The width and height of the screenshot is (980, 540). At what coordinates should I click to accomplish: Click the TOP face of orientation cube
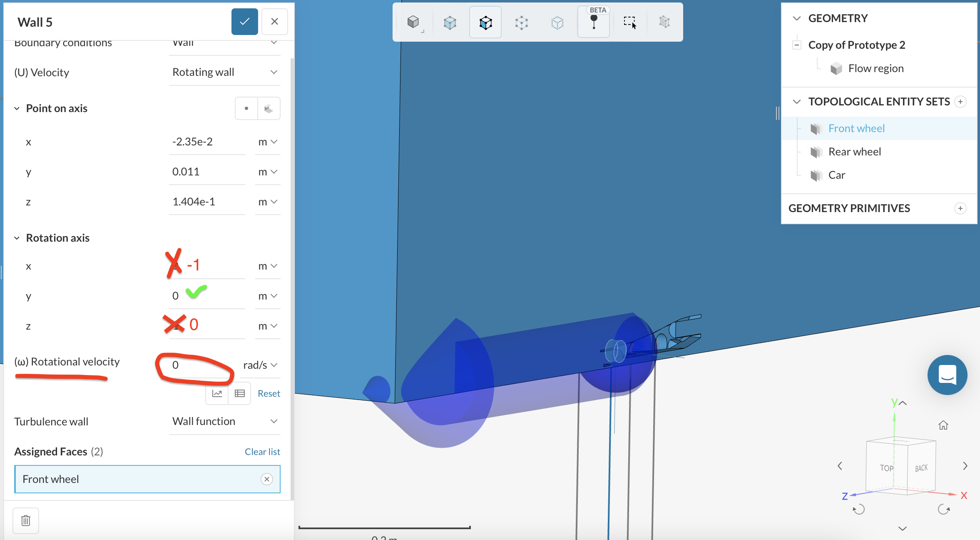tap(886, 467)
